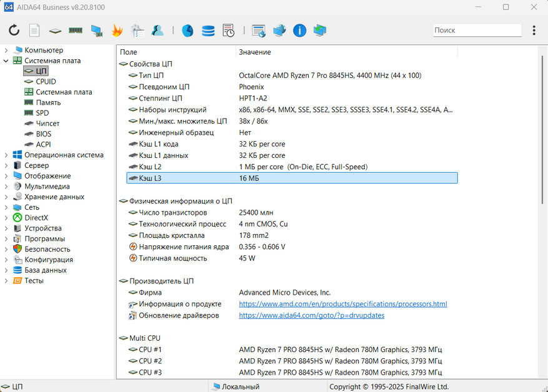Open the Report document icon
The height and width of the screenshot is (392, 548).
point(34,31)
